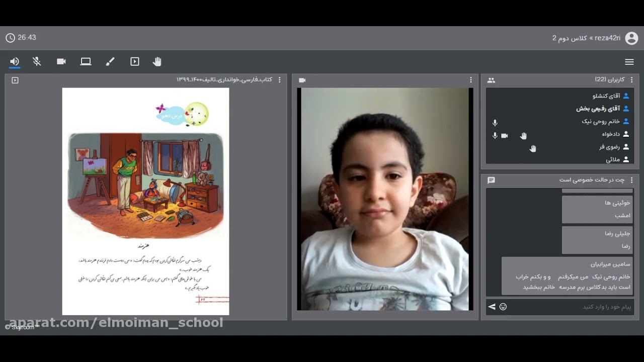Click the session timer clock icon

tap(10, 38)
